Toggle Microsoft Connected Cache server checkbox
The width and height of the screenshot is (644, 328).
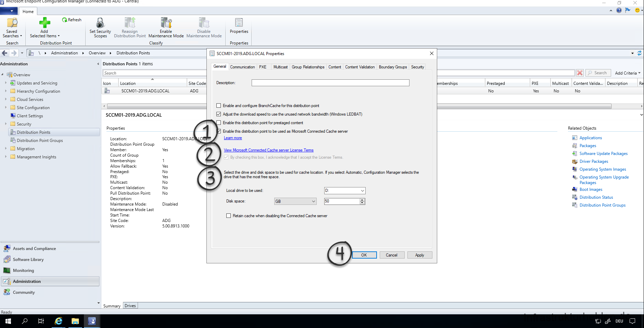[219, 131]
